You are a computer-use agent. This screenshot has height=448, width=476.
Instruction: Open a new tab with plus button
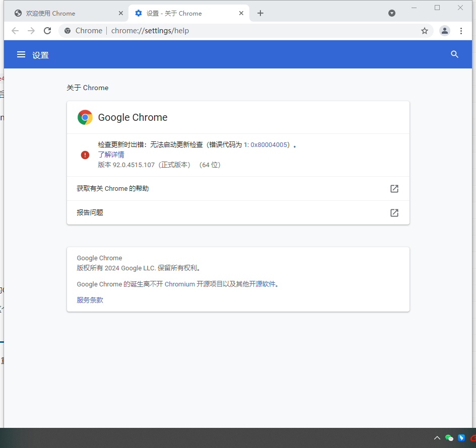pos(260,13)
